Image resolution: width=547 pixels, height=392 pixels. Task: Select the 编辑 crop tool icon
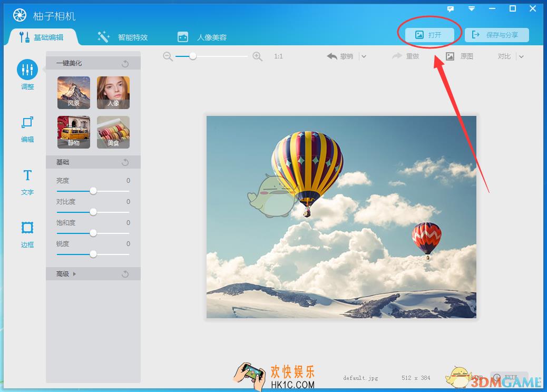point(27,122)
